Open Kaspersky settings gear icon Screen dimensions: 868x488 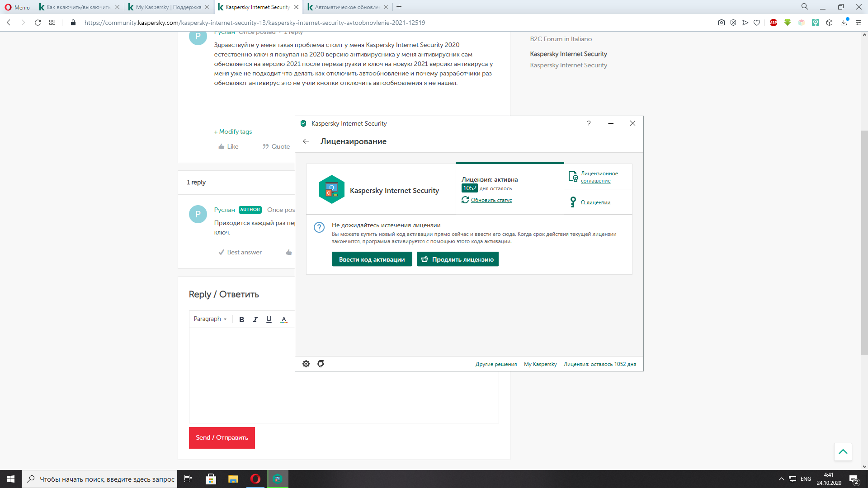click(x=306, y=364)
